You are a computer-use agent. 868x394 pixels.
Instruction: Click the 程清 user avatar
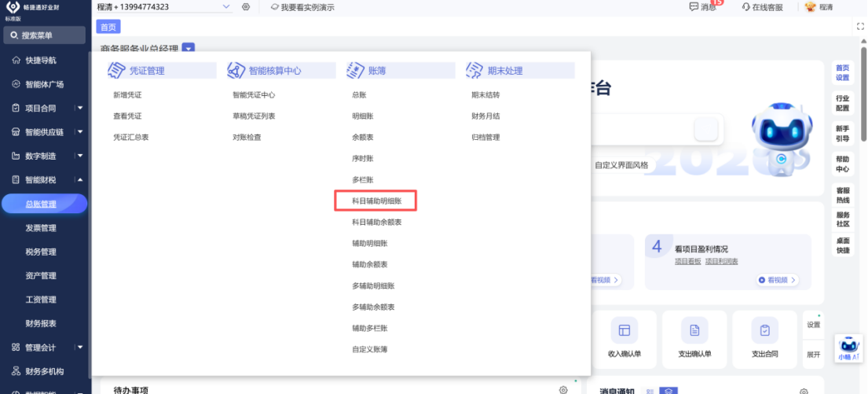[x=811, y=6]
